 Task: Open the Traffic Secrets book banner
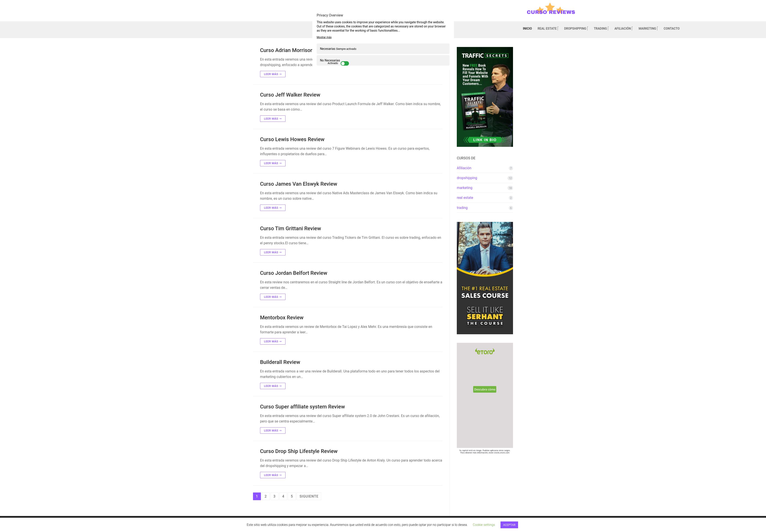point(484,97)
